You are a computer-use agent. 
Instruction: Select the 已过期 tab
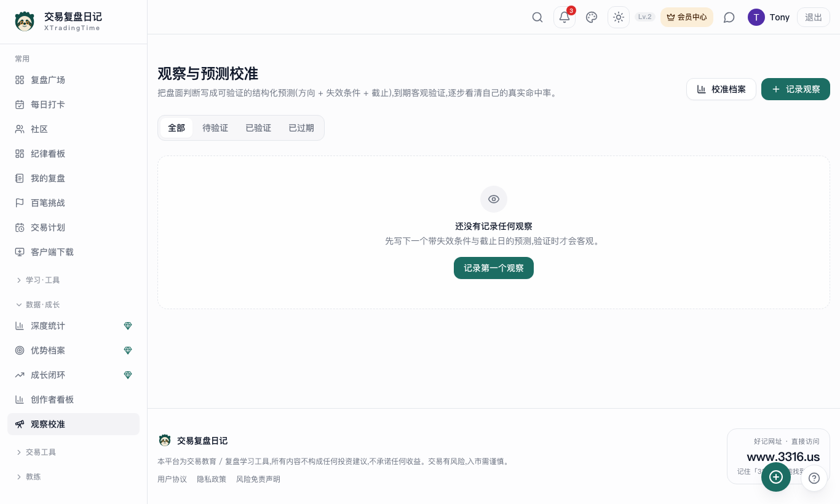[301, 128]
